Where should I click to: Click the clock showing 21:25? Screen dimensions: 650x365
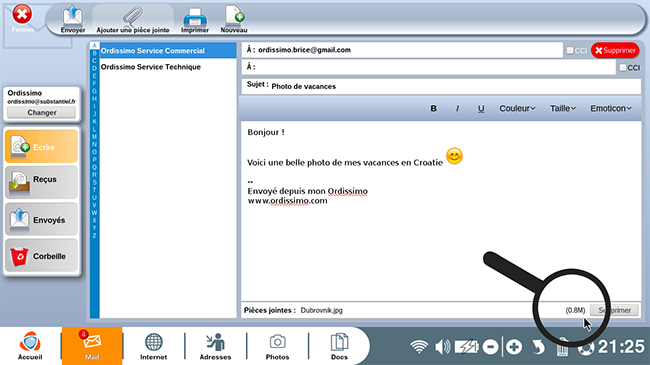pos(621,347)
